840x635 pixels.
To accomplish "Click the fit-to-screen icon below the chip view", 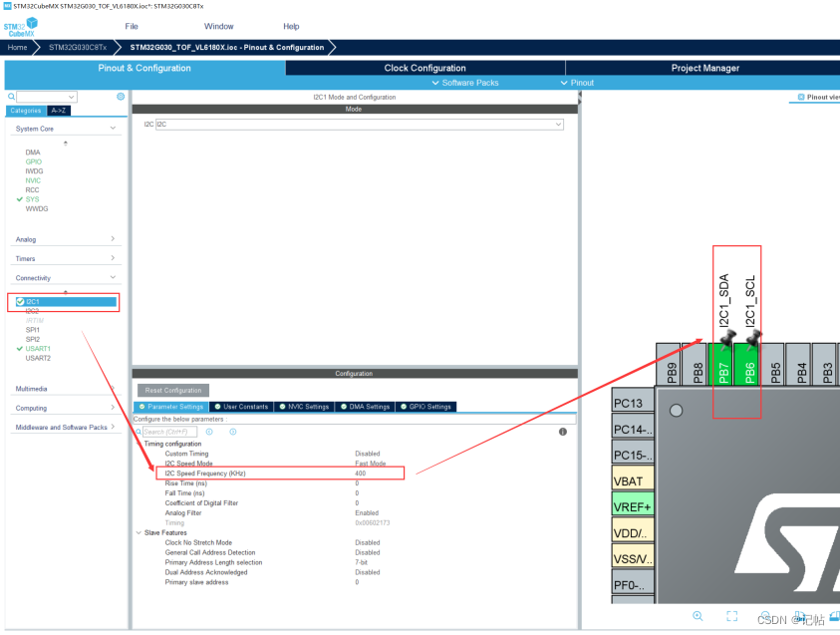I will (731, 617).
